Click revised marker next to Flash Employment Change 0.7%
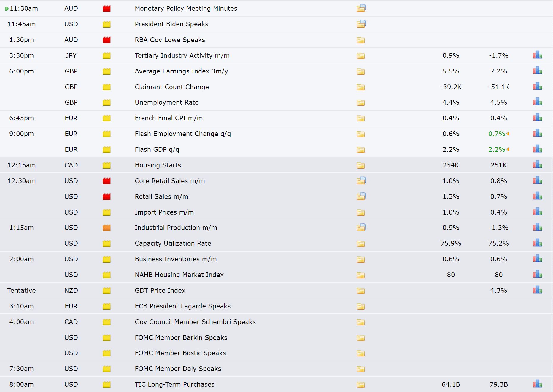 (x=508, y=134)
